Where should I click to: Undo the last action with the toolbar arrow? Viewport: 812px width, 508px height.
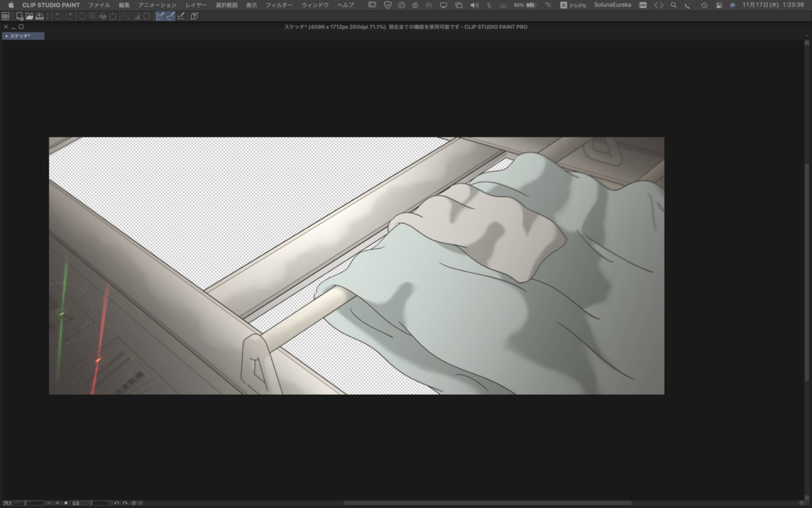tap(59, 16)
